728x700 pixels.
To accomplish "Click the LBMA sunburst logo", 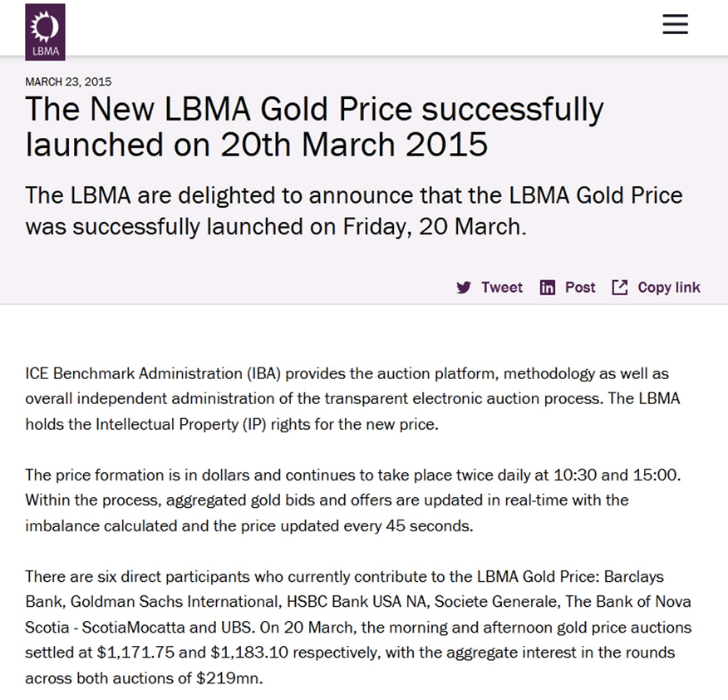I will coord(45,32).
